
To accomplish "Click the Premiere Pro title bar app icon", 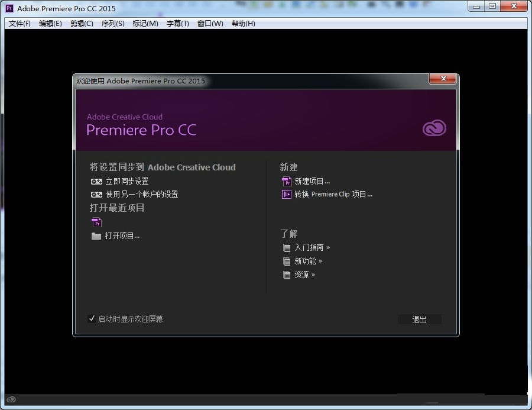I will [x=9, y=8].
